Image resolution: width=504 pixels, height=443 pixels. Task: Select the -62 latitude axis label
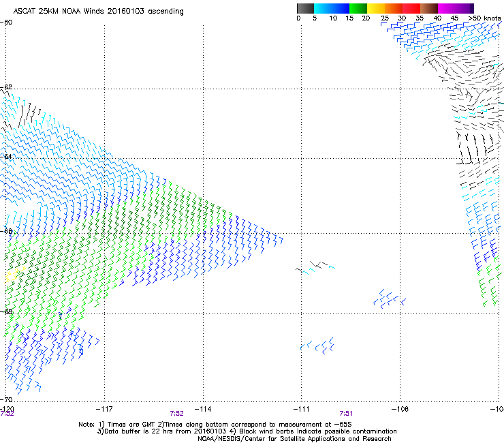(6, 87)
